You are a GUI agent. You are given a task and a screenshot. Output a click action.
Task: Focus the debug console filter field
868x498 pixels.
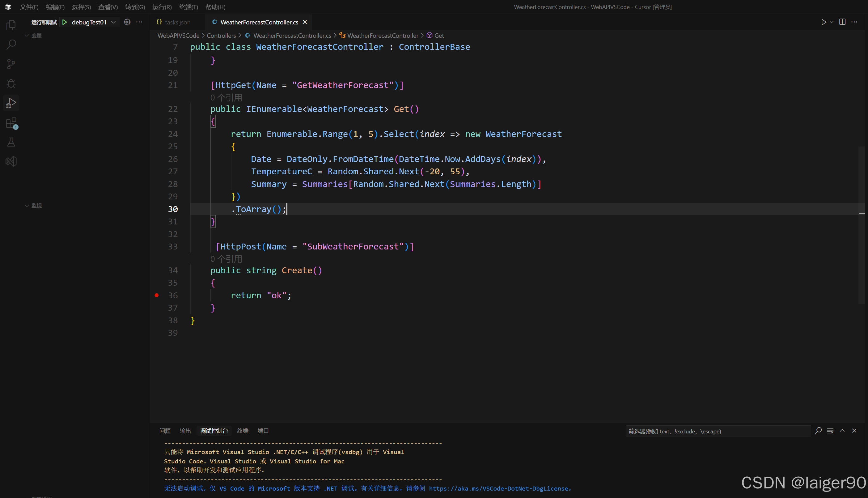[717, 431]
